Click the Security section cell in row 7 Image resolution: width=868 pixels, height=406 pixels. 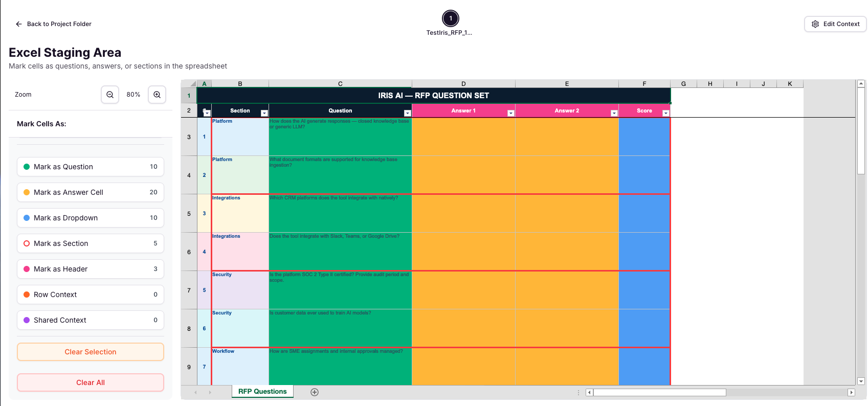(240, 290)
